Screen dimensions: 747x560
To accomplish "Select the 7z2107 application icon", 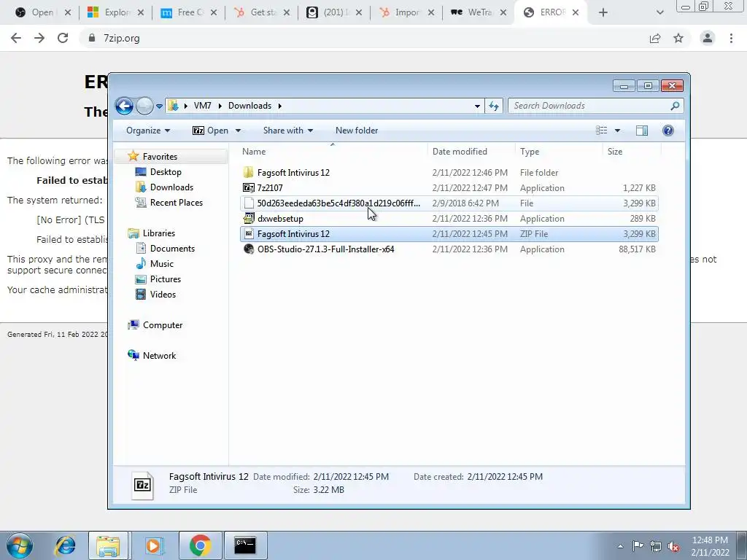I will click(x=248, y=187).
